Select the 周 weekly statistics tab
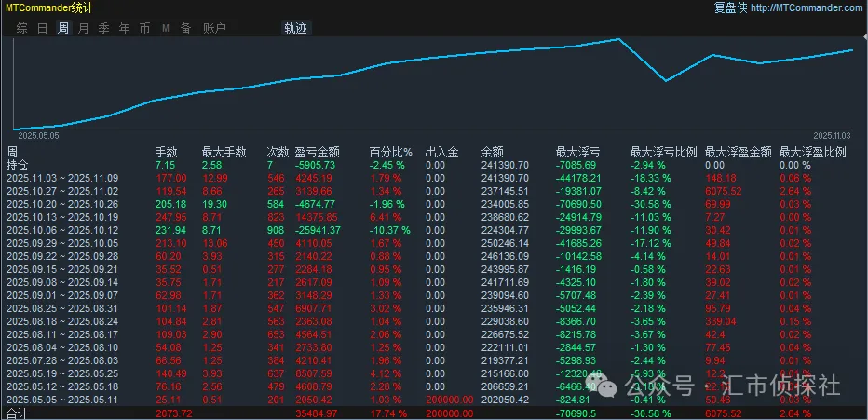This screenshot has height=420, width=868. [x=62, y=28]
